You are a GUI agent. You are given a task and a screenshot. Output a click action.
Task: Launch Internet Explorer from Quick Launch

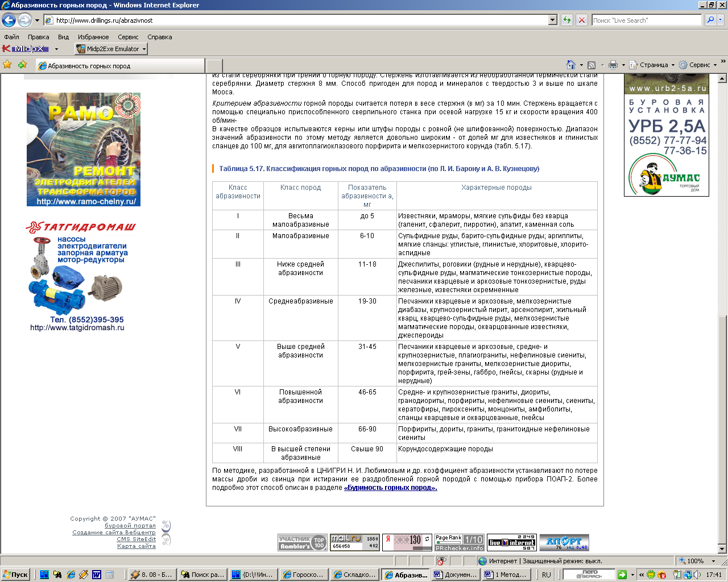(x=71, y=575)
